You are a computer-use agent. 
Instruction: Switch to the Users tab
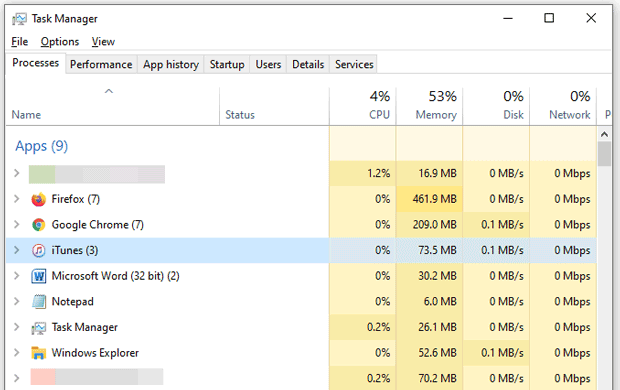268,64
